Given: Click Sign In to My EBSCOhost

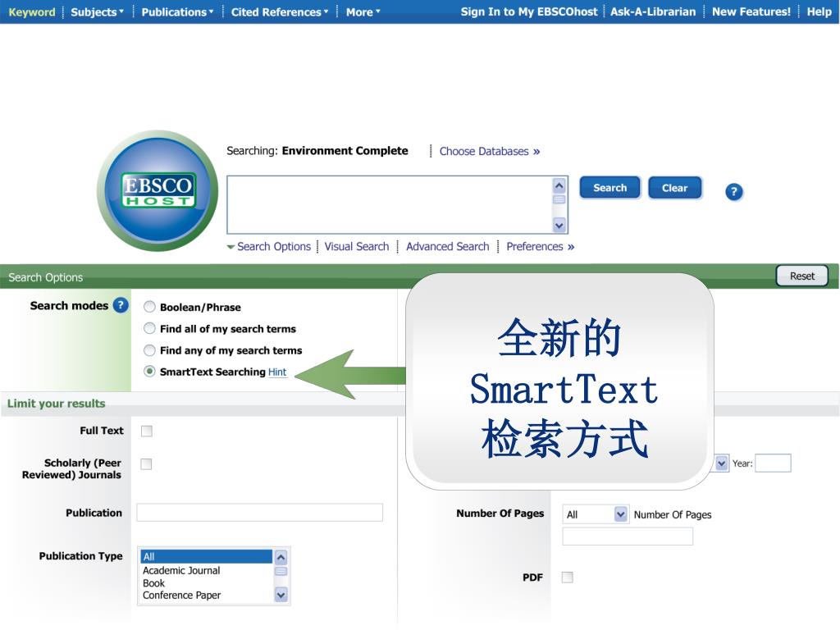Looking at the screenshot, I should 529,11.
